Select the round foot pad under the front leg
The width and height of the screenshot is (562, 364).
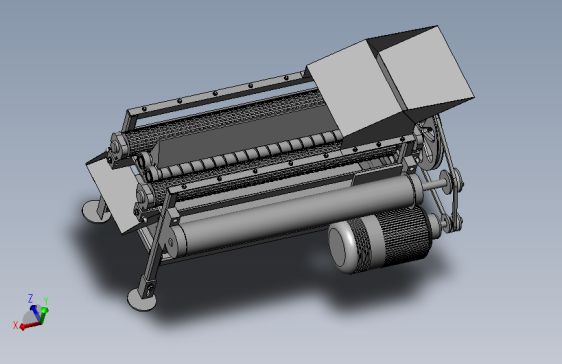point(142,300)
